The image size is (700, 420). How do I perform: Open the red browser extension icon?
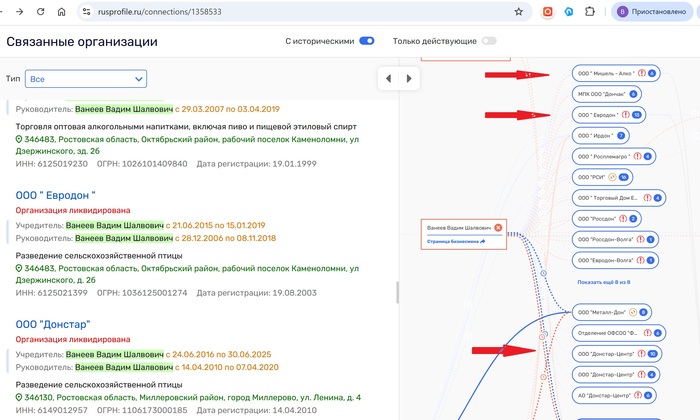tap(547, 12)
